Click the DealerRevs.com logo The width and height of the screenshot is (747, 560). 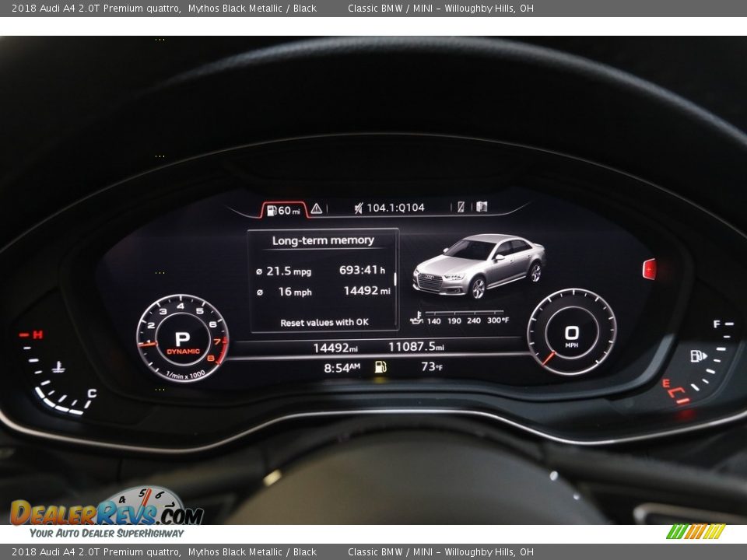tap(107, 513)
